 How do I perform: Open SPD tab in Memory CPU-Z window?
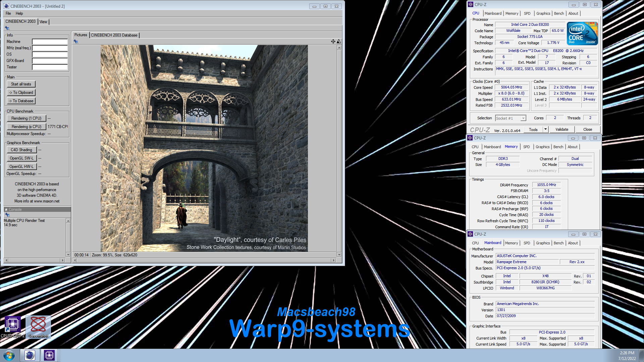527,147
